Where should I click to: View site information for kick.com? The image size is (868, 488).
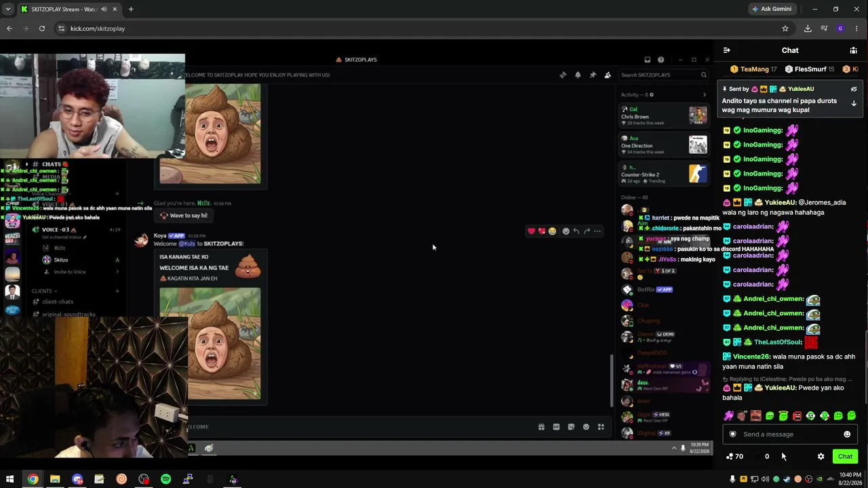coord(61,28)
